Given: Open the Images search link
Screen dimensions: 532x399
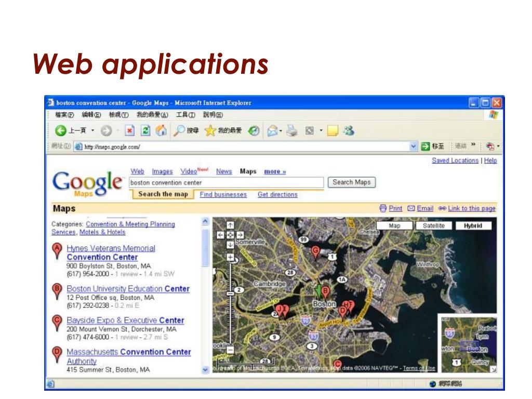Looking at the screenshot, I should point(162,171).
